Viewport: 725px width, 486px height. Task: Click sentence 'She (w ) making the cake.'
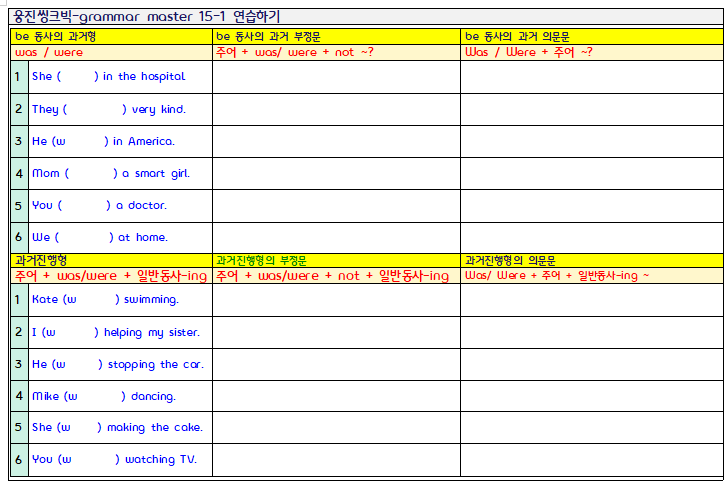(117, 428)
